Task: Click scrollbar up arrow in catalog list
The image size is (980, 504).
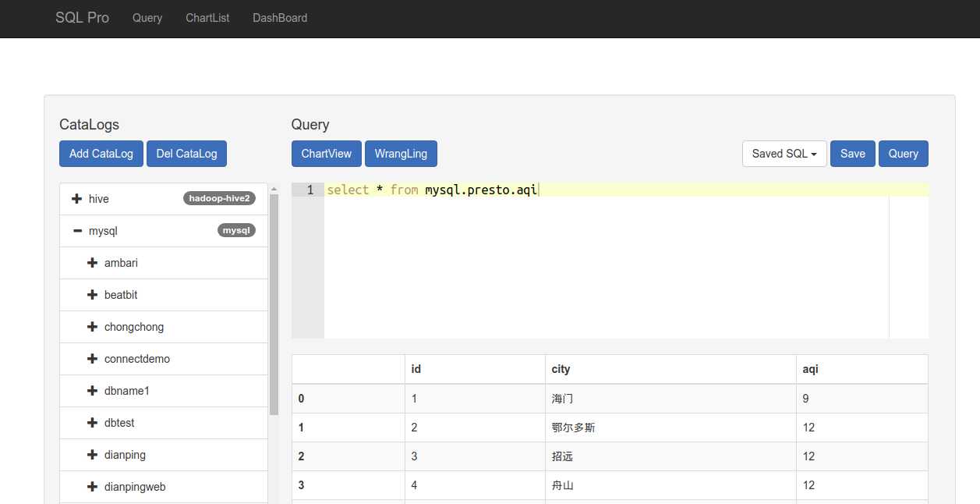Action: tap(274, 189)
